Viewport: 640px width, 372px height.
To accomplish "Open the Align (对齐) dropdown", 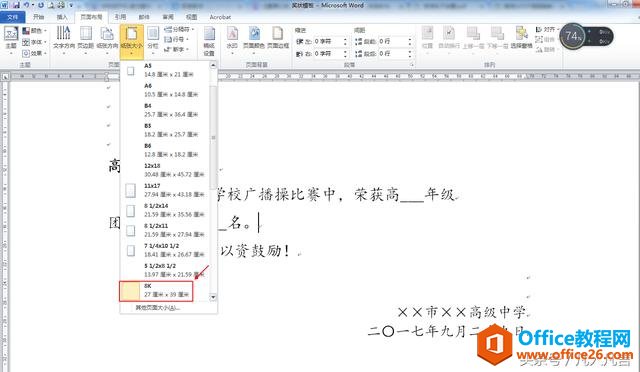I will tap(547, 29).
